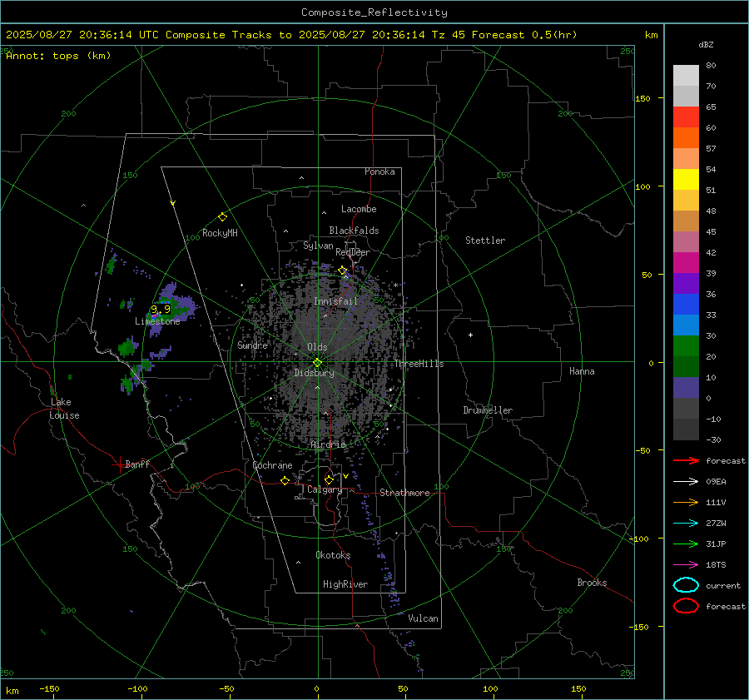Select the 39 dBZ magenta color swatch

pos(686,263)
